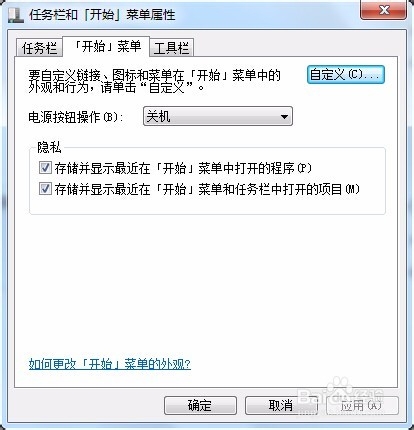The height and width of the screenshot is (430, 414).
Task: Expand the power action dropdown arrow
Action: pyautogui.click(x=284, y=117)
